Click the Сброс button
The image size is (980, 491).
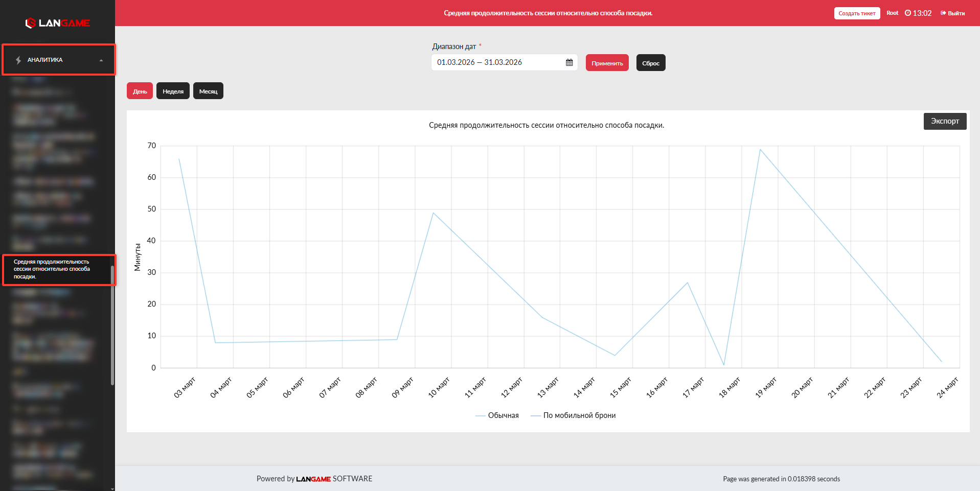[651, 63]
